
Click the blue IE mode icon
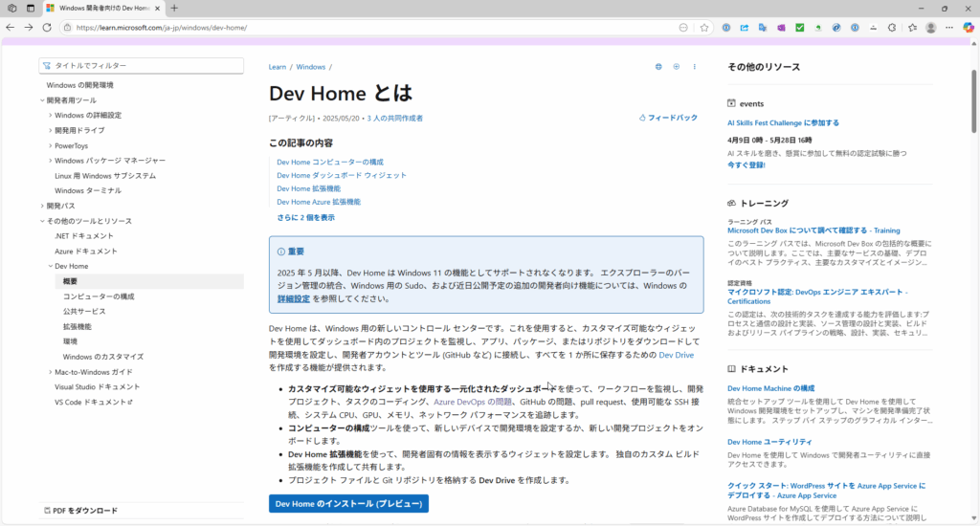click(836, 28)
